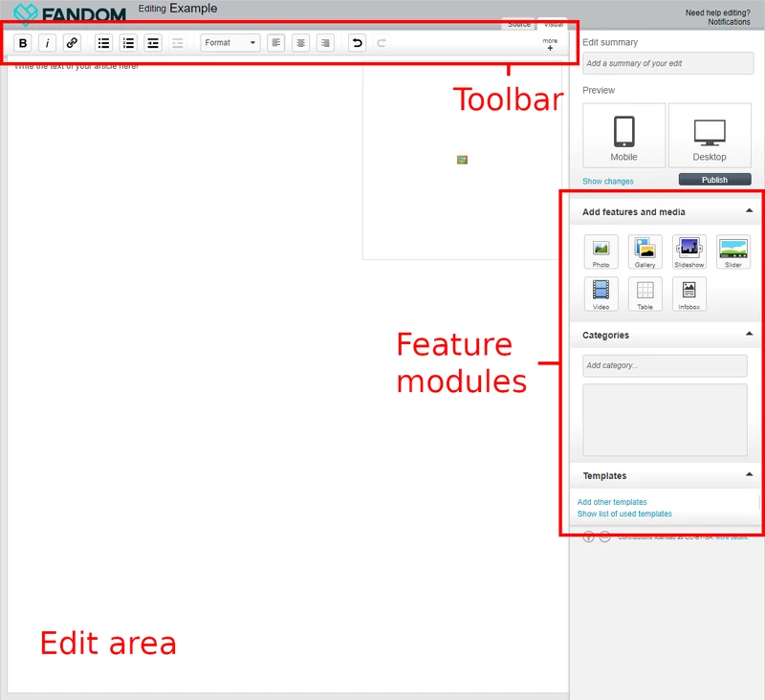Add a Gallery to the article

point(645,252)
